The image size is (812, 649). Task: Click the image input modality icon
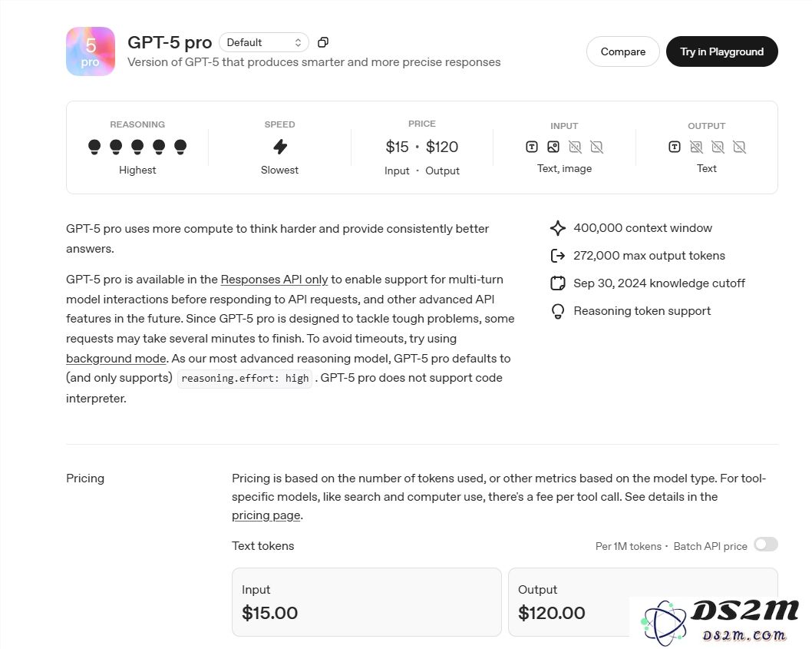[x=553, y=147]
